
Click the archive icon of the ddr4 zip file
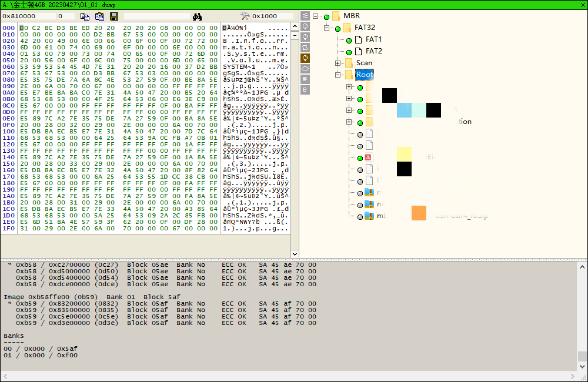click(369, 216)
